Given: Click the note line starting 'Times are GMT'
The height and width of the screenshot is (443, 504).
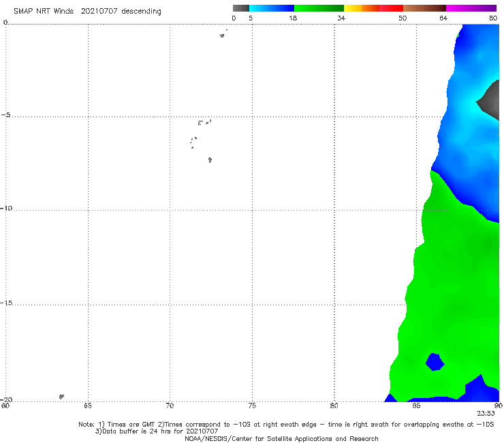Looking at the screenshot, I should [x=286, y=425].
